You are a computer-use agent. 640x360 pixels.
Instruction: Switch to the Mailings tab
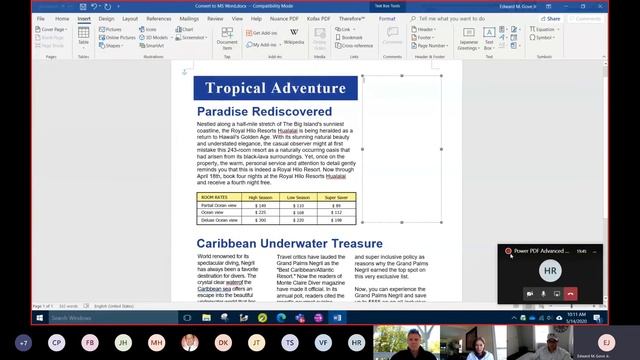tap(189, 19)
